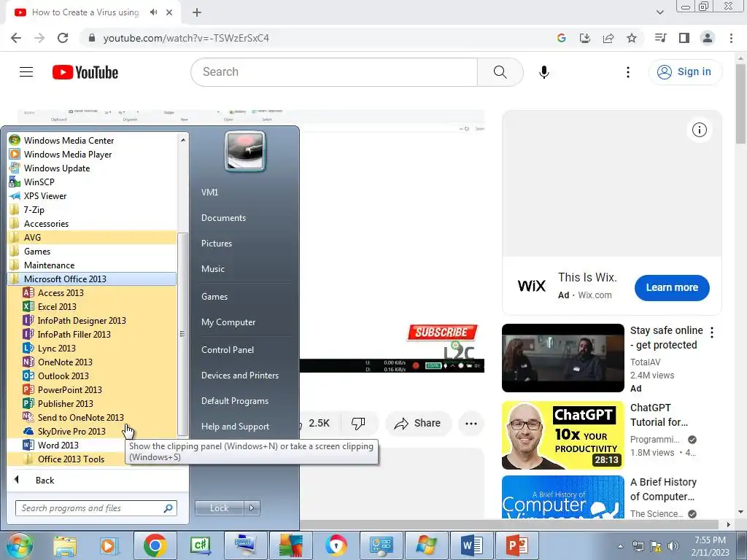Mute the tab via speaker icon
Image resolution: width=747 pixels, height=560 pixels.
point(153,12)
